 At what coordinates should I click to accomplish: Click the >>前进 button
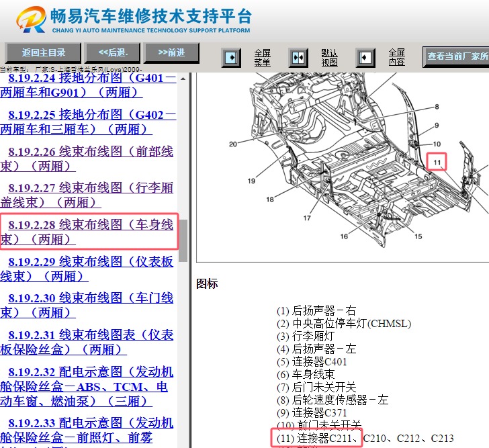[171, 52]
